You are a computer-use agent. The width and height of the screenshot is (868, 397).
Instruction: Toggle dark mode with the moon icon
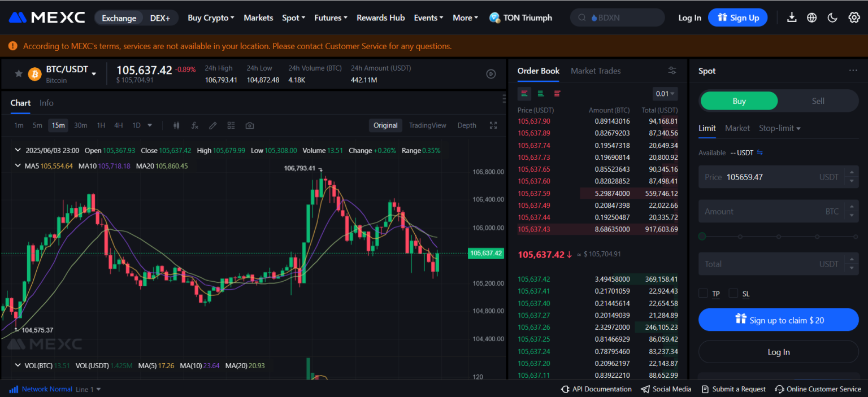[832, 18]
